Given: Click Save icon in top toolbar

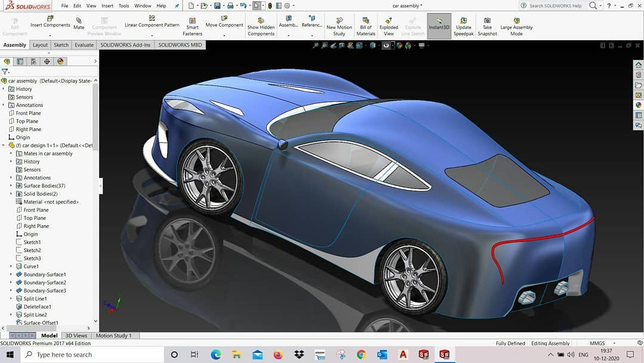Looking at the screenshot, I should click(217, 6).
